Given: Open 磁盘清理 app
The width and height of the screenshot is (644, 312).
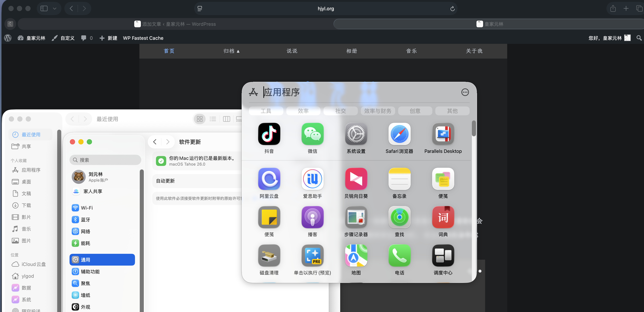Looking at the screenshot, I should (x=269, y=255).
